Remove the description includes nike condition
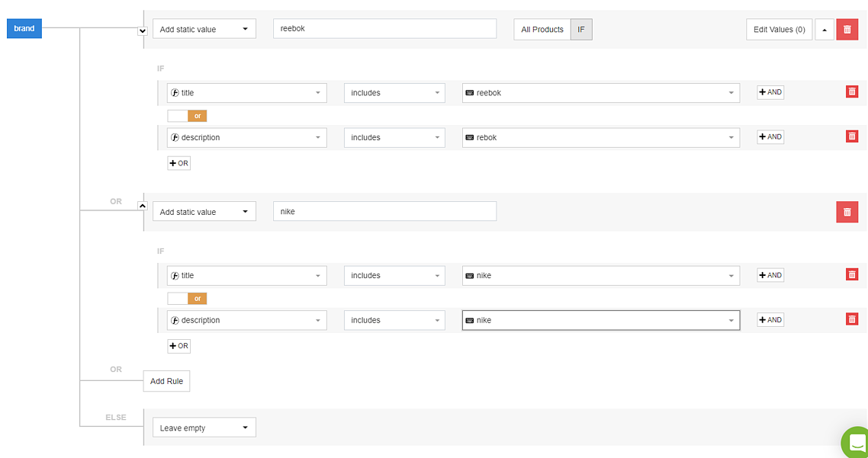Viewport: 868px width, 458px height. 852,320
